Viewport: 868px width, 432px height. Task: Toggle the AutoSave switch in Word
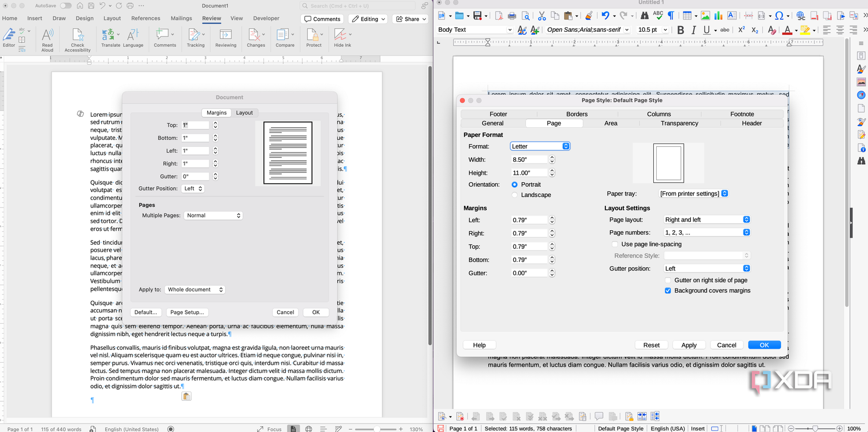click(66, 6)
